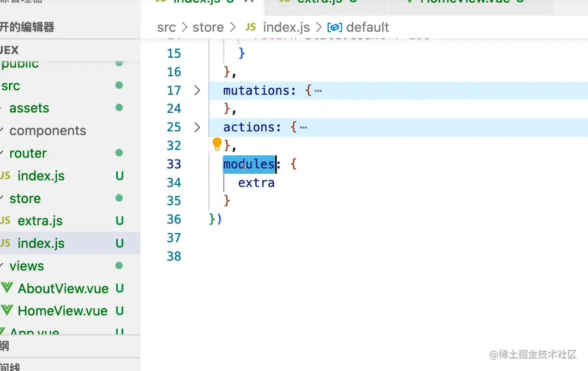Click the lightbulb quick-fix icon on line 32
Image resolution: width=588 pixels, height=371 pixels.
217,144
